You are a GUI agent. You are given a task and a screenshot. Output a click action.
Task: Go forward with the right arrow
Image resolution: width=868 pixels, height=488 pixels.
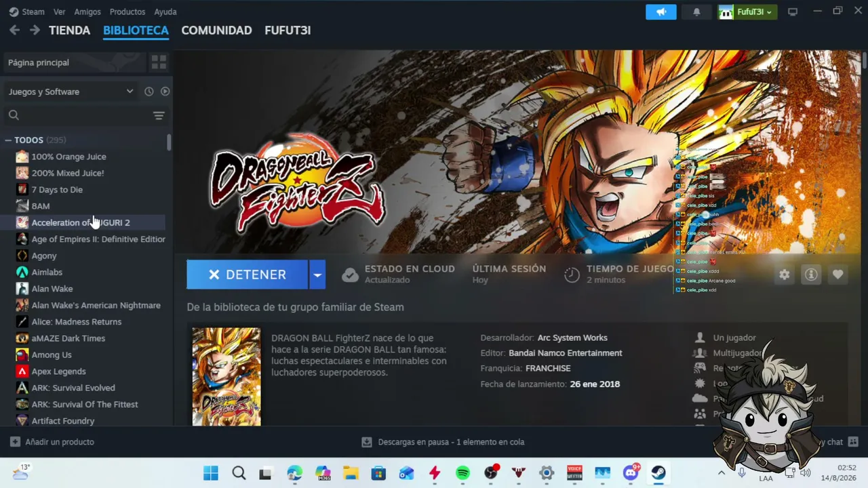click(x=35, y=30)
